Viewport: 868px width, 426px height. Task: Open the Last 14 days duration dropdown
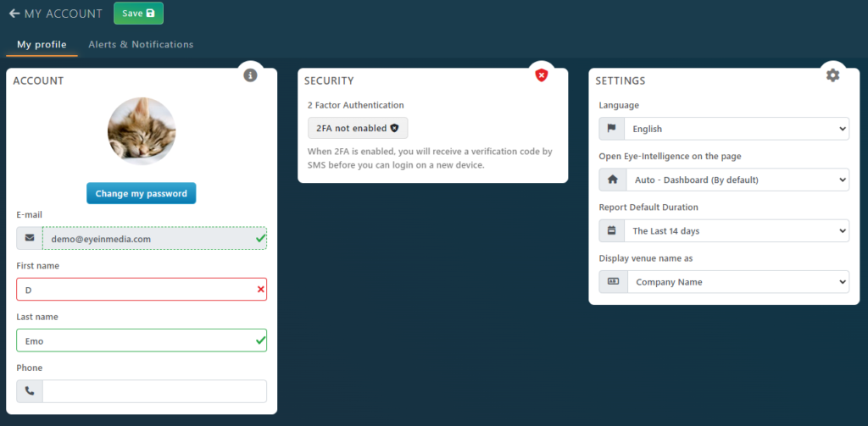(x=737, y=230)
